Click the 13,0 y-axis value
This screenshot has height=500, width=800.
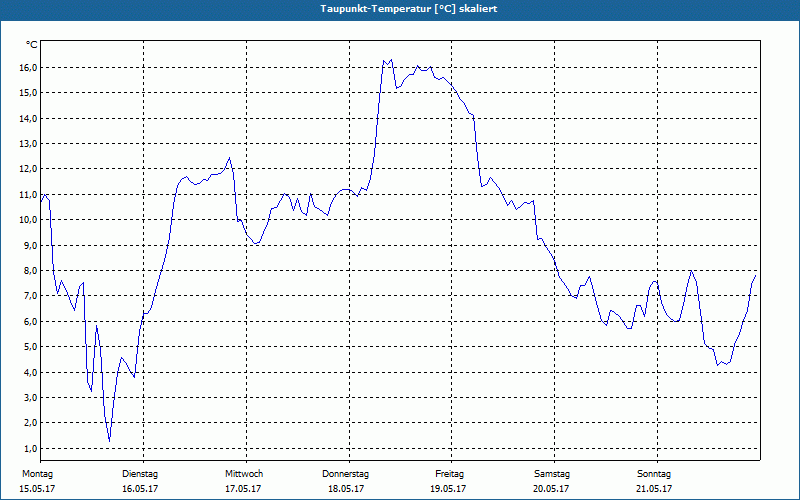(28, 143)
